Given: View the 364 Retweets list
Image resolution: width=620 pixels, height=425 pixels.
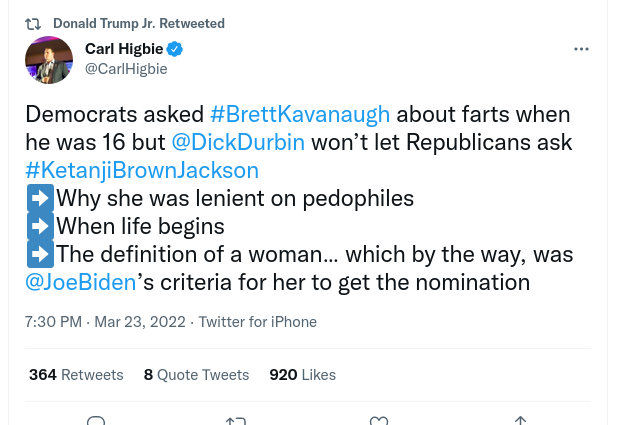Looking at the screenshot, I should click(76, 375).
